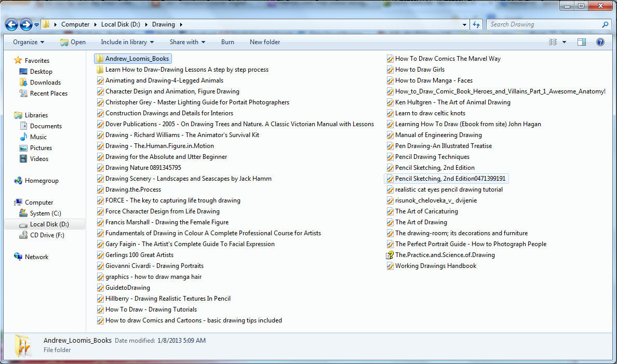Select Drawing.the.Process file icon
617x364 pixels.
pyautogui.click(x=100, y=190)
